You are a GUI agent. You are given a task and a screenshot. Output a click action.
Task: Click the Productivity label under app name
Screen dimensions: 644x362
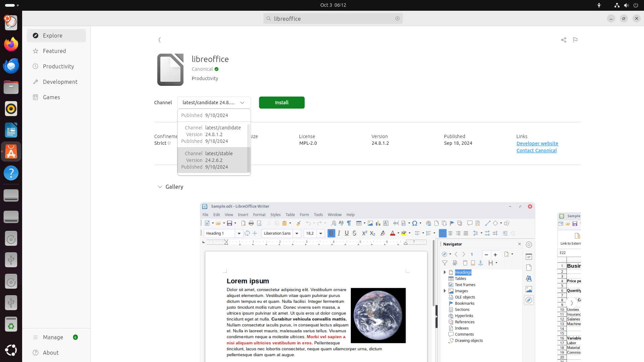pyautogui.click(x=205, y=78)
